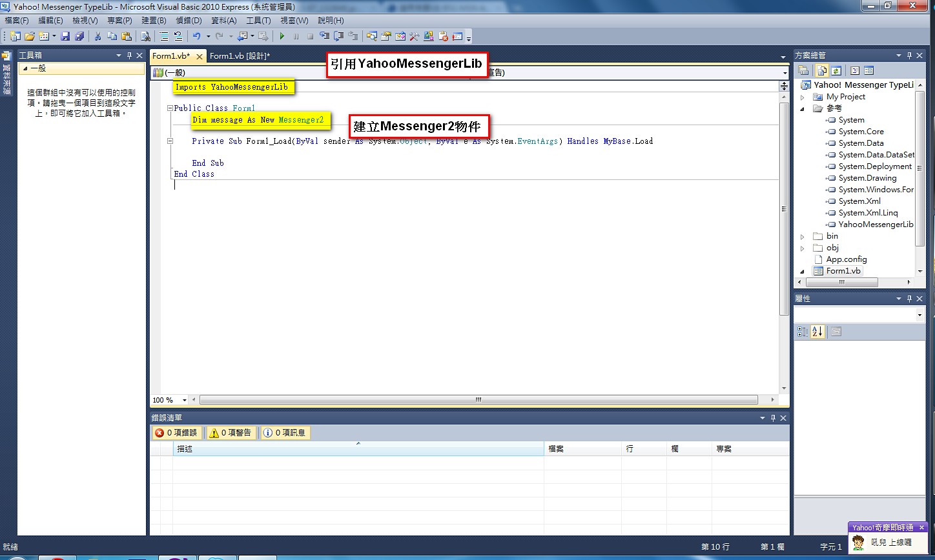Cut selection with the scissors icon
This screenshot has width=935, height=560.
pos(98,36)
